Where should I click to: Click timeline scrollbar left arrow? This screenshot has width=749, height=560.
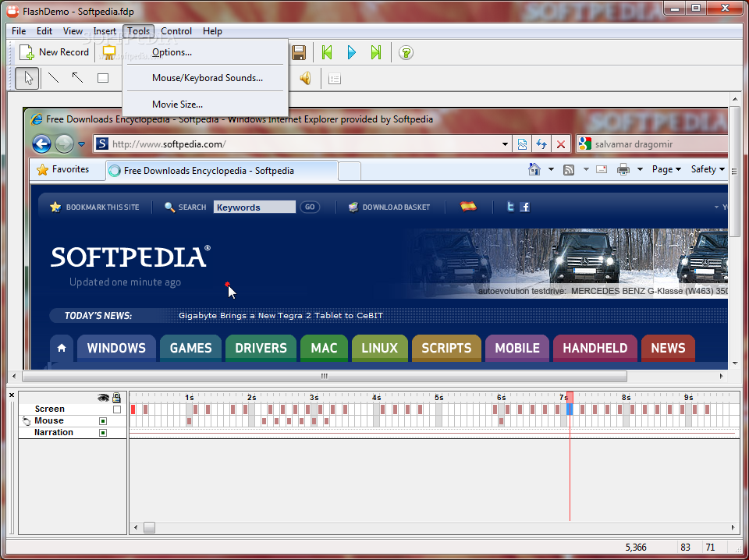pyautogui.click(x=136, y=527)
